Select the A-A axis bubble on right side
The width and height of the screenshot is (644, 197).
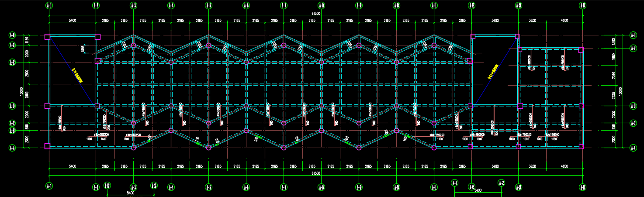633,149
